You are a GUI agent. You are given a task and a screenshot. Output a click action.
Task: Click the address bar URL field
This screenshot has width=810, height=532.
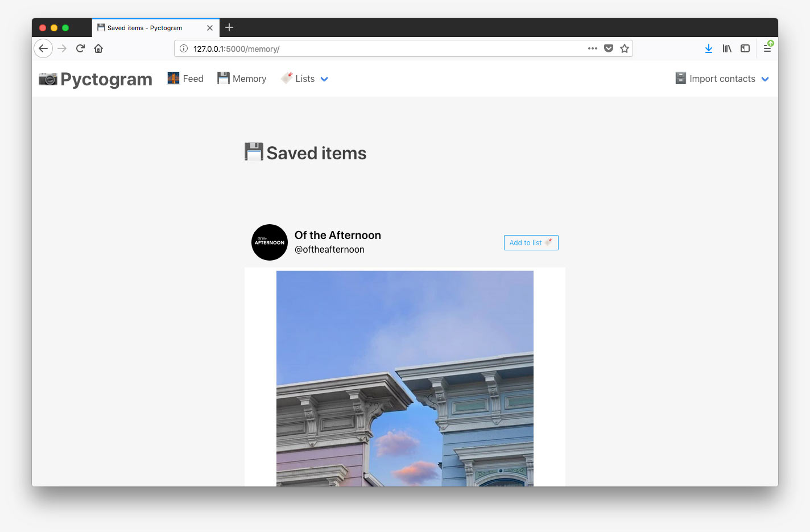[x=375, y=49]
